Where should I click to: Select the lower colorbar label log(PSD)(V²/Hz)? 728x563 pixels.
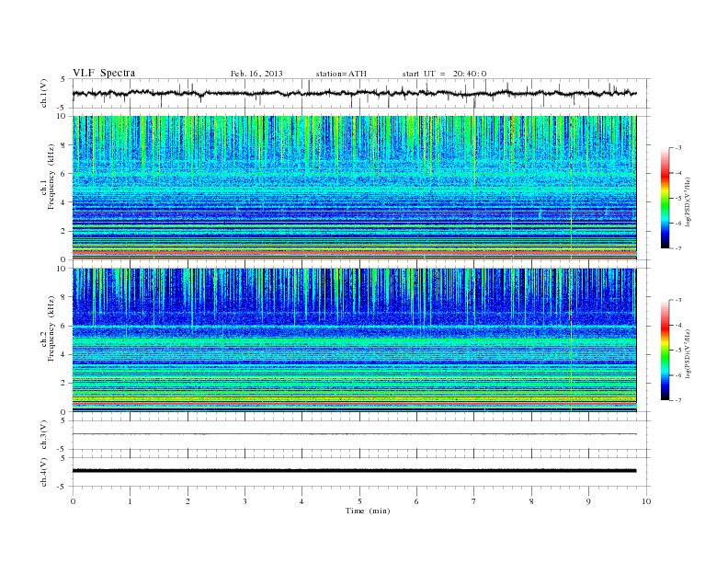point(688,353)
